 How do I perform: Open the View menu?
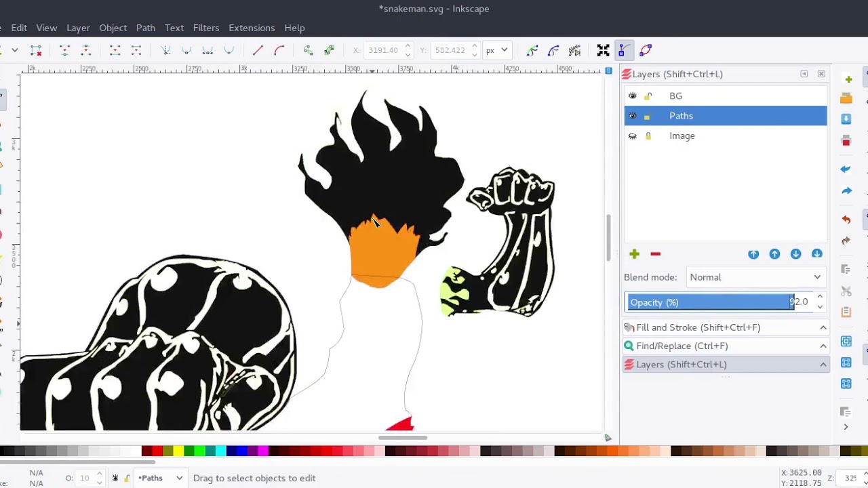tap(47, 28)
